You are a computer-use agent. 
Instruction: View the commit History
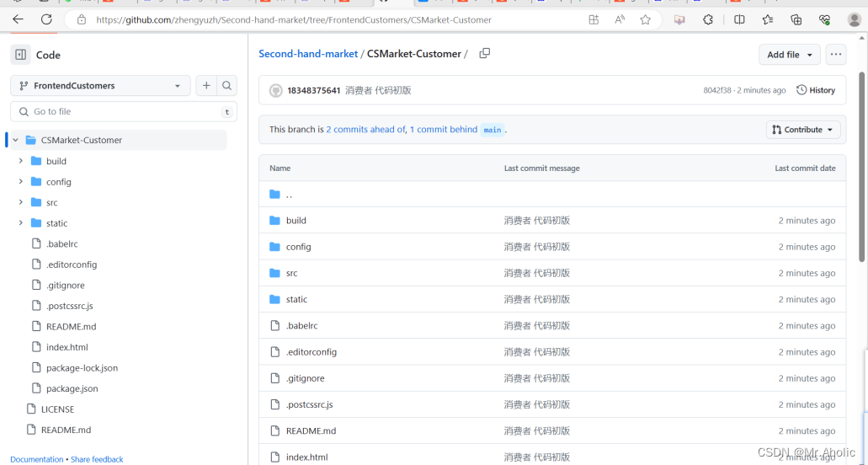(816, 90)
